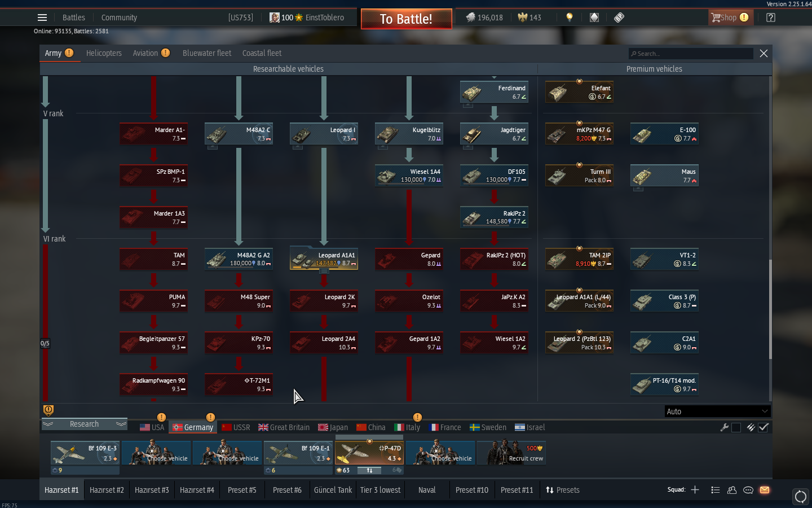Select the Leopard A1A1 research card
The height and width of the screenshot is (508, 812).
point(324,259)
